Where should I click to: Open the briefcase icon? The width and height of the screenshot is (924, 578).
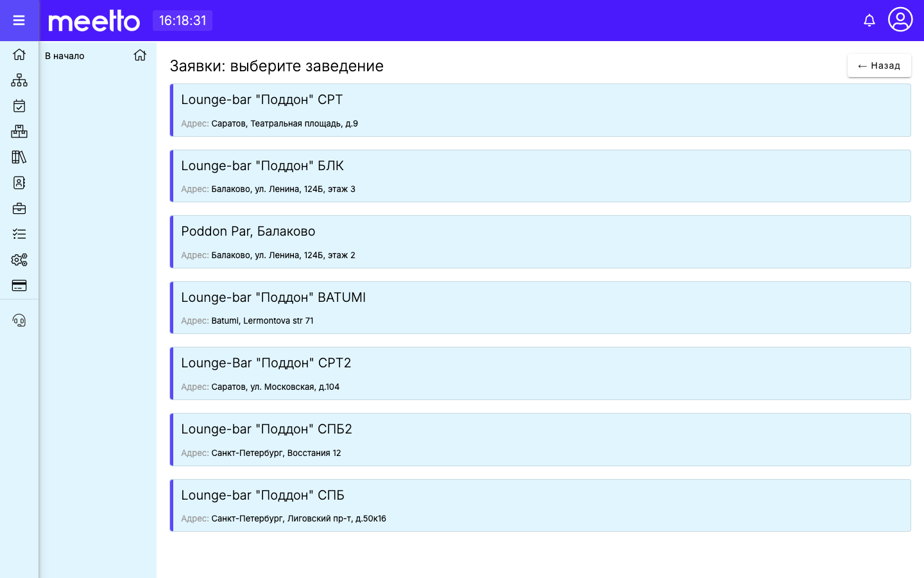click(19, 209)
